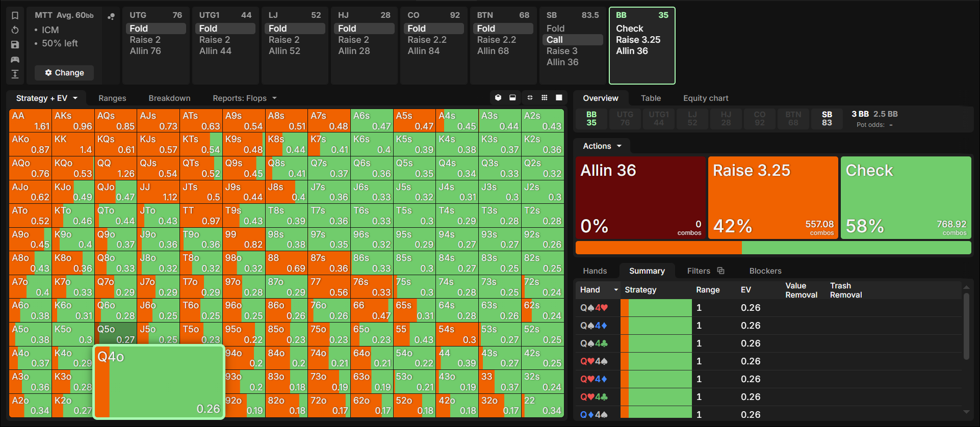Open the Table tab
This screenshot has height=427, width=980.
(651, 98)
